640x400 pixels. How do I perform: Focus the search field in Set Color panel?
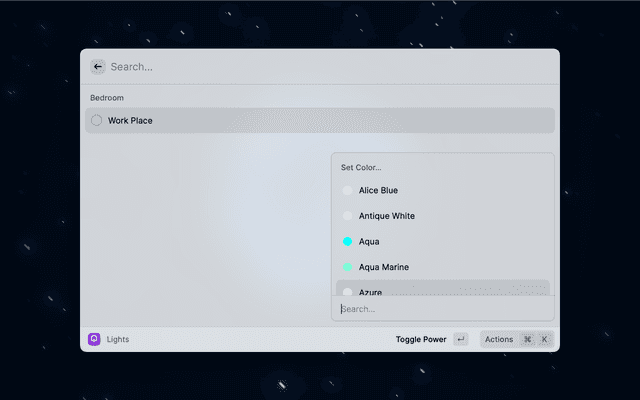coord(442,309)
